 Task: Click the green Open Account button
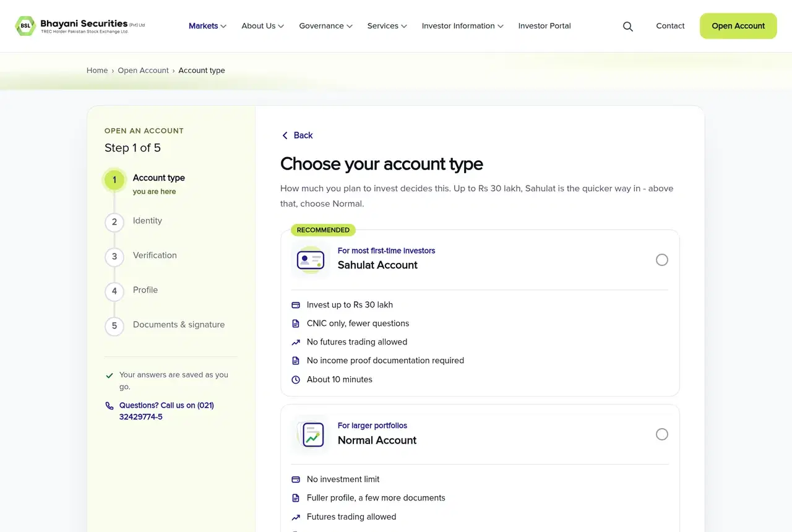pyautogui.click(x=738, y=26)
